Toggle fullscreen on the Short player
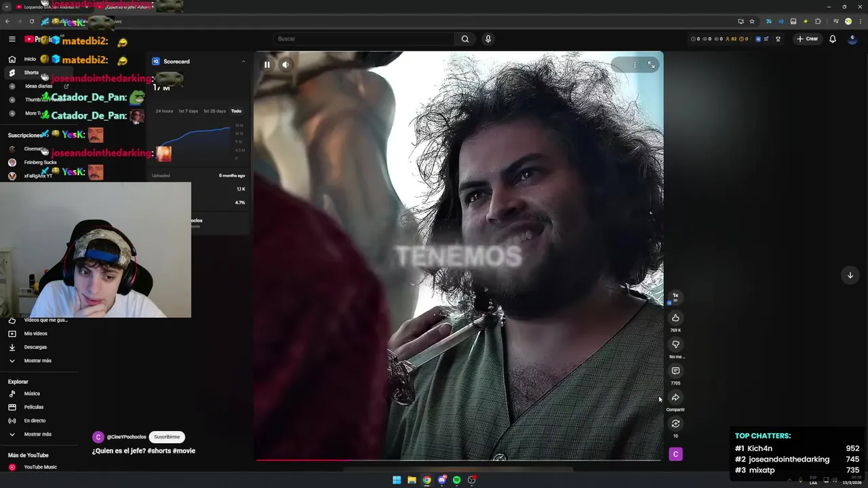The width and height of the screenshot is (868, 488). point(651,65)
